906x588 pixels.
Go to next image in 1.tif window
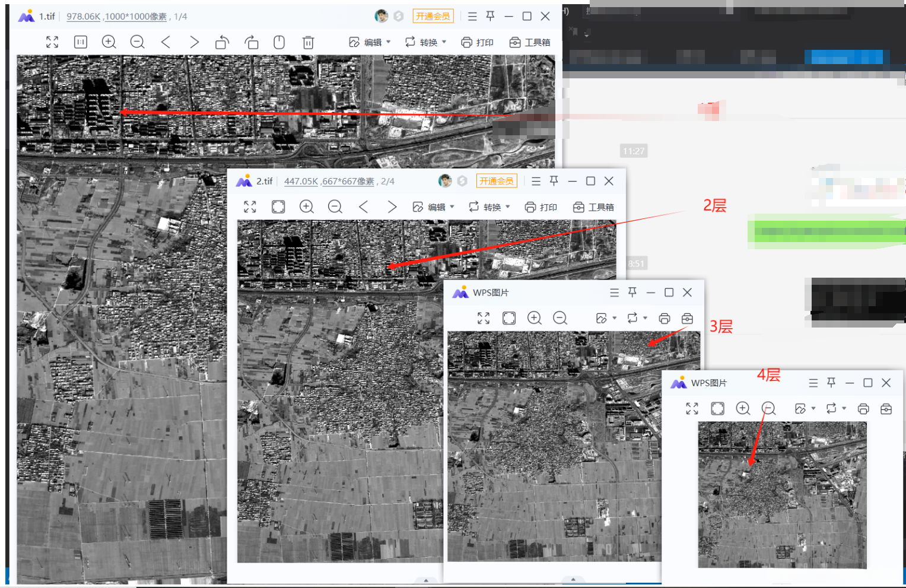(194, 42)
